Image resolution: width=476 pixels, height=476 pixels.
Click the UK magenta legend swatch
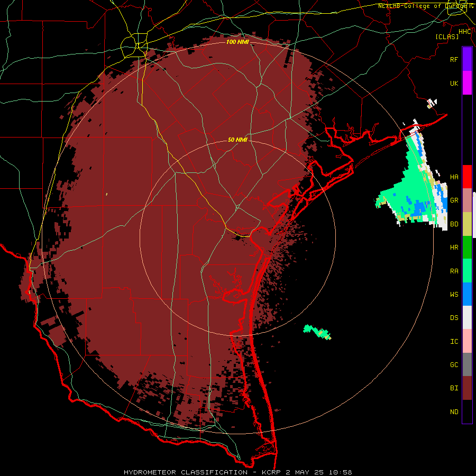467,83
